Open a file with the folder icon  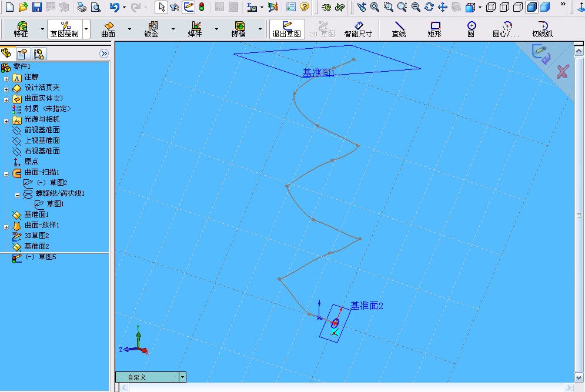pos(23,6)
